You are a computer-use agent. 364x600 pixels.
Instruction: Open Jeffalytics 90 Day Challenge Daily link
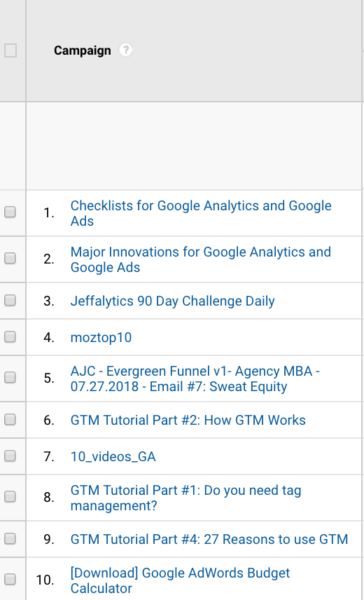pos(173,301)
